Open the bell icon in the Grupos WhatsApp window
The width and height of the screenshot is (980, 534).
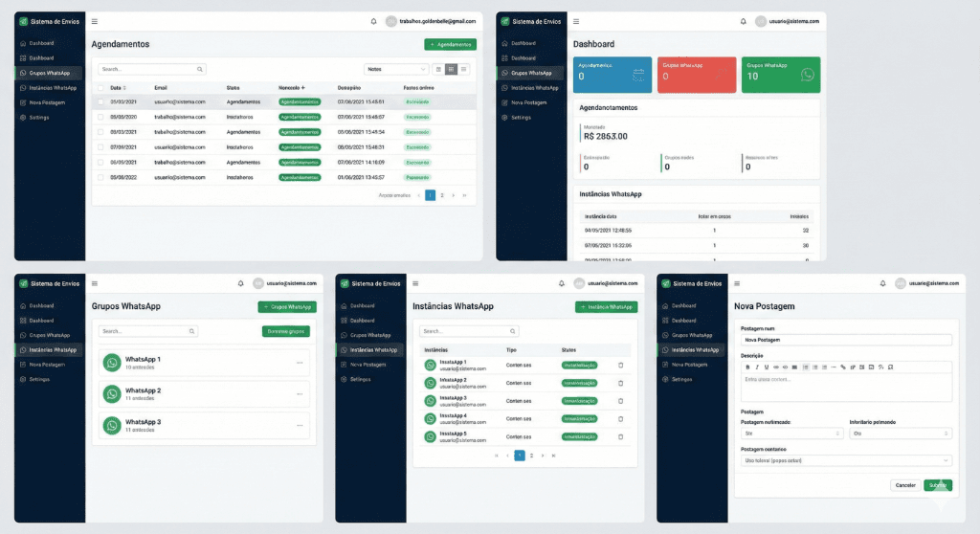click(240, 283)
